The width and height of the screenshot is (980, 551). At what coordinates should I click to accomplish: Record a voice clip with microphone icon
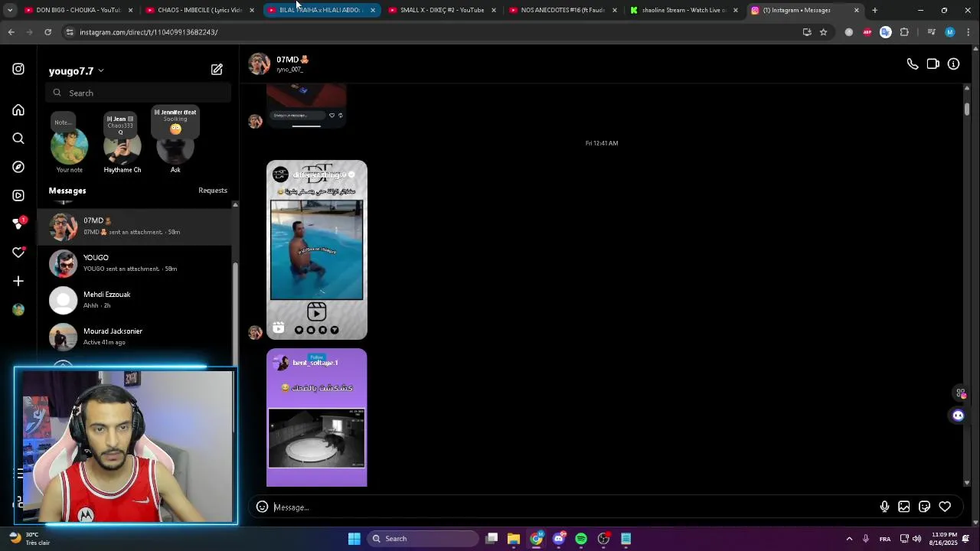[884, 507]
